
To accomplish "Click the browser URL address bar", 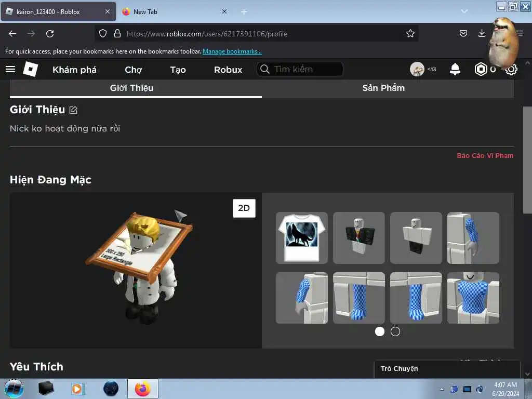I will point(258,34).
